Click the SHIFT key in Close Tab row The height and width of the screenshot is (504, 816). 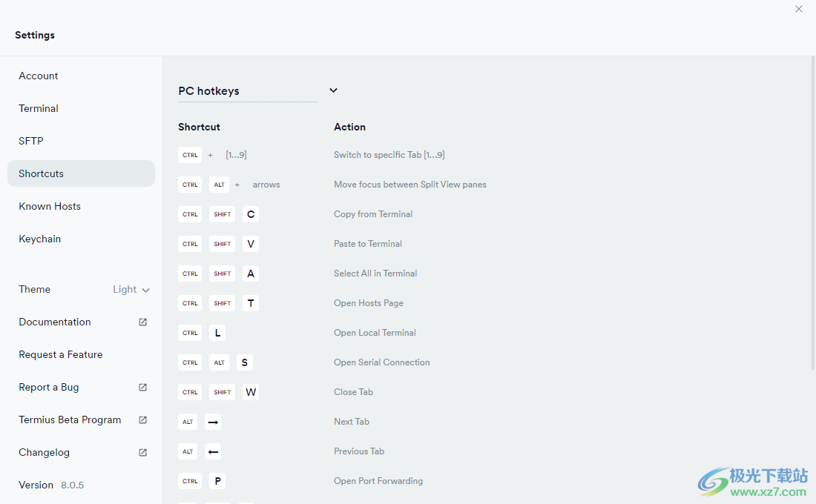(223, 392)
